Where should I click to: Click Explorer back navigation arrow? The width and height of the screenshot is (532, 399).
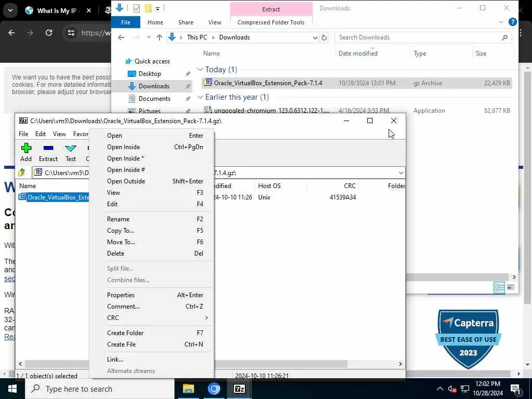(x=121, y=37)
